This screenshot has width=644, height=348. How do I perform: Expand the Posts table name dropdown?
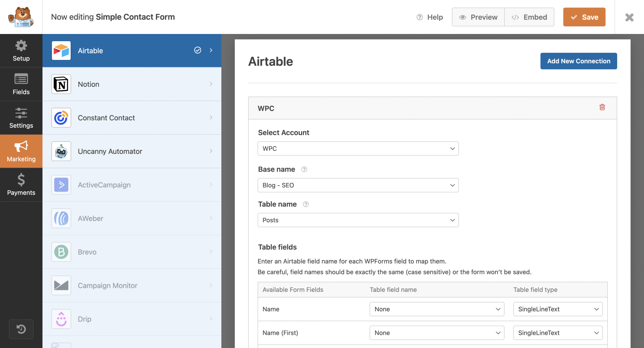358,220
